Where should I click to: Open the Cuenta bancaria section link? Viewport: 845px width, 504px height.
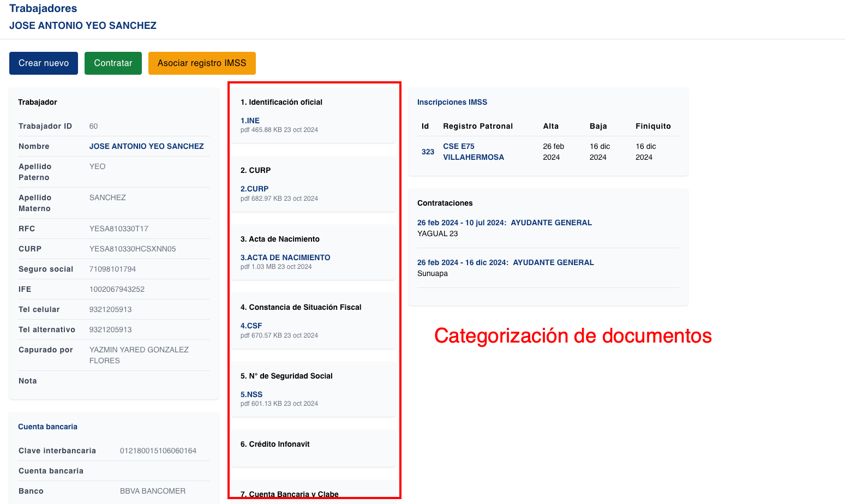47,426
